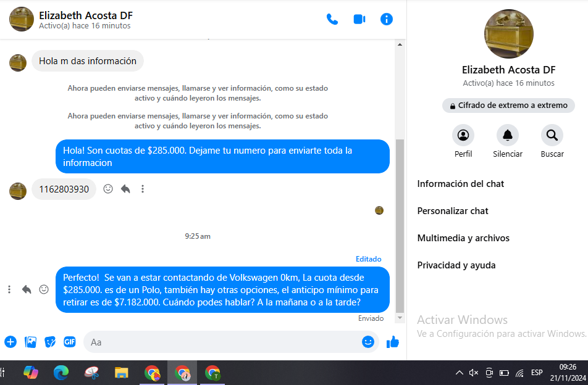
Task: Open Elizabeth Acosta DF name in chat header
Action: [x=86, y=15]
